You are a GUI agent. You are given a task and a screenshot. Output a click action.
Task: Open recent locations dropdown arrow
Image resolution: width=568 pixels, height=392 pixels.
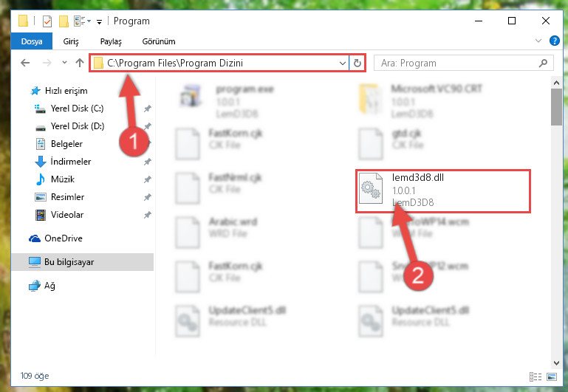coord(64,62)
